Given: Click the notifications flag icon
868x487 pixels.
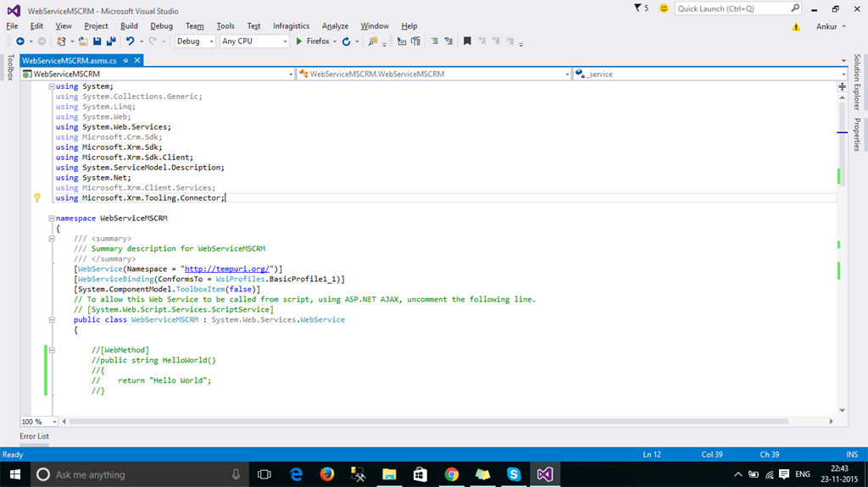Looking at the screenshot, I should pos(639,8).
